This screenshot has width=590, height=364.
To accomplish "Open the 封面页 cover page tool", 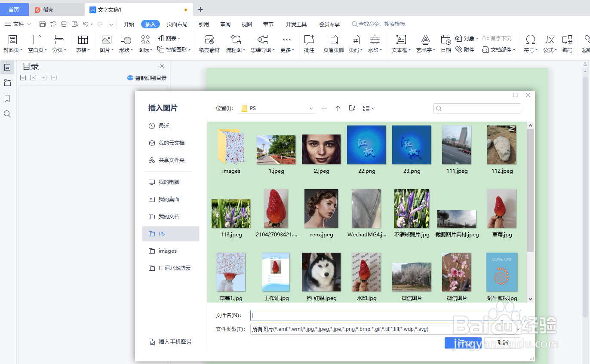I will coord(13,44).
